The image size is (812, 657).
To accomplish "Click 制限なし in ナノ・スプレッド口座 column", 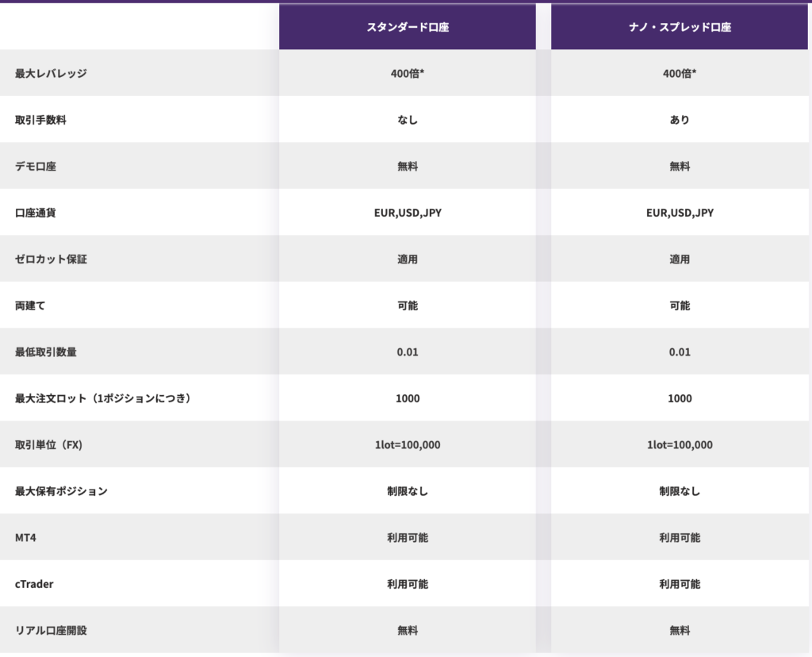I will click(680, 491).
